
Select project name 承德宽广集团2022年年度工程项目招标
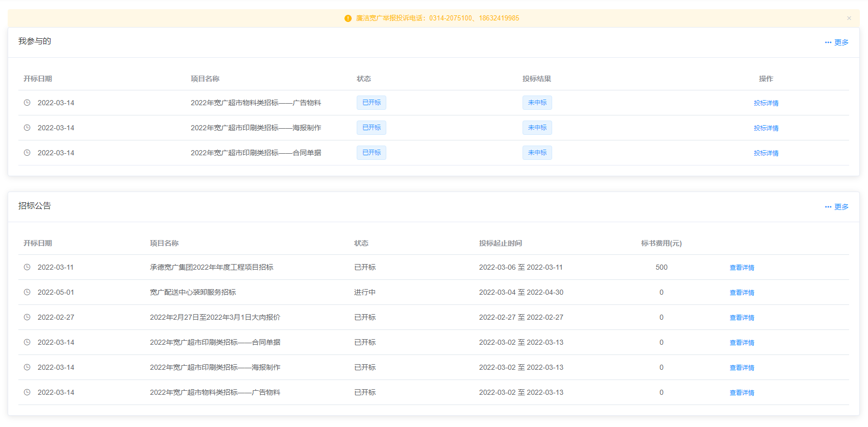(x=212, y=267)
